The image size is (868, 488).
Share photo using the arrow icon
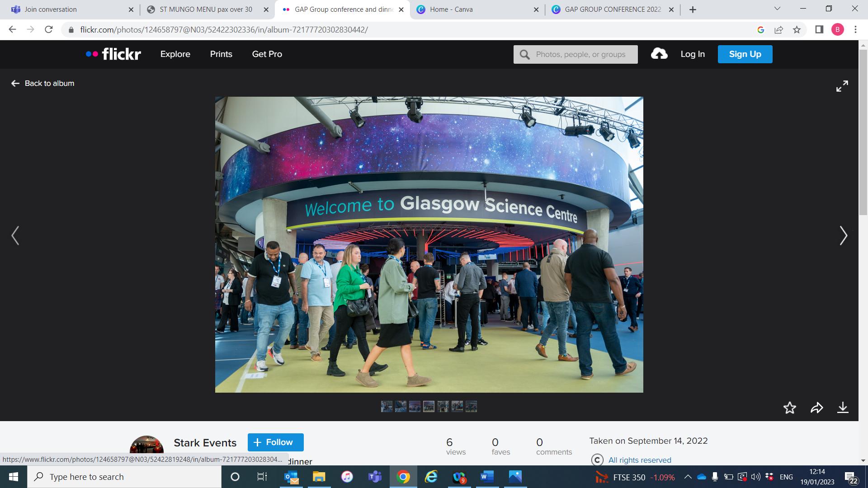[816, 408]
